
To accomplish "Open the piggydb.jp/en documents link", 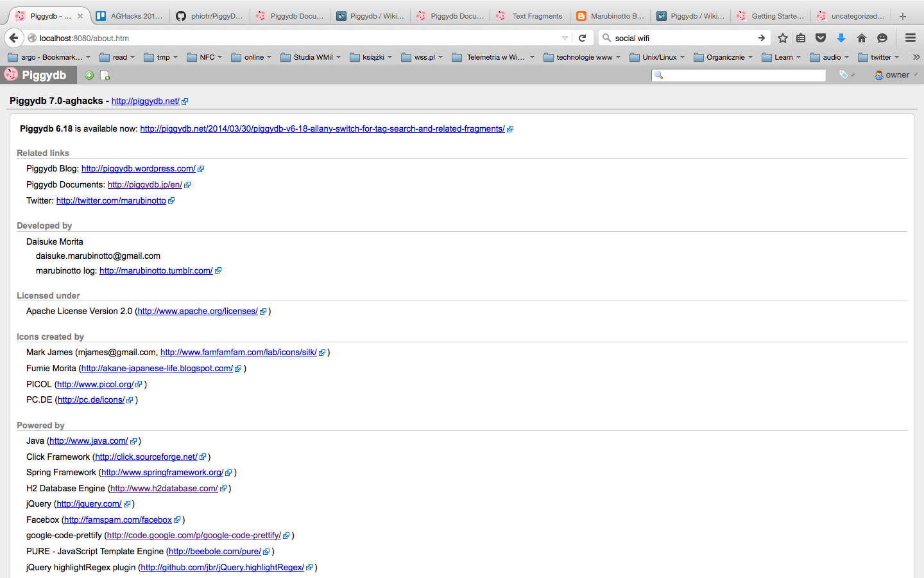I will tap(145, 185).
